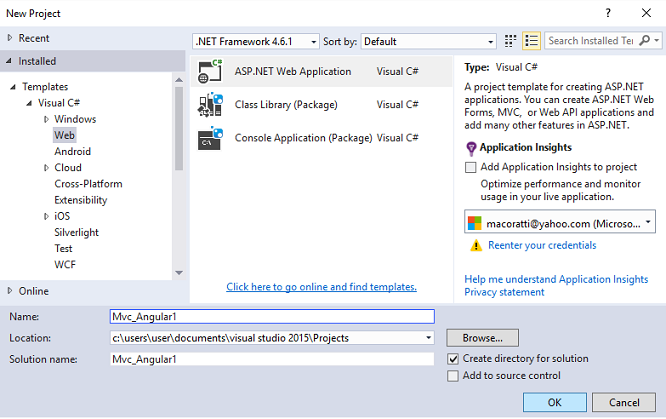Click the Class Library (Package) template icon
Image resolution: width=666 pixels, height=419 pixels.
210,105
